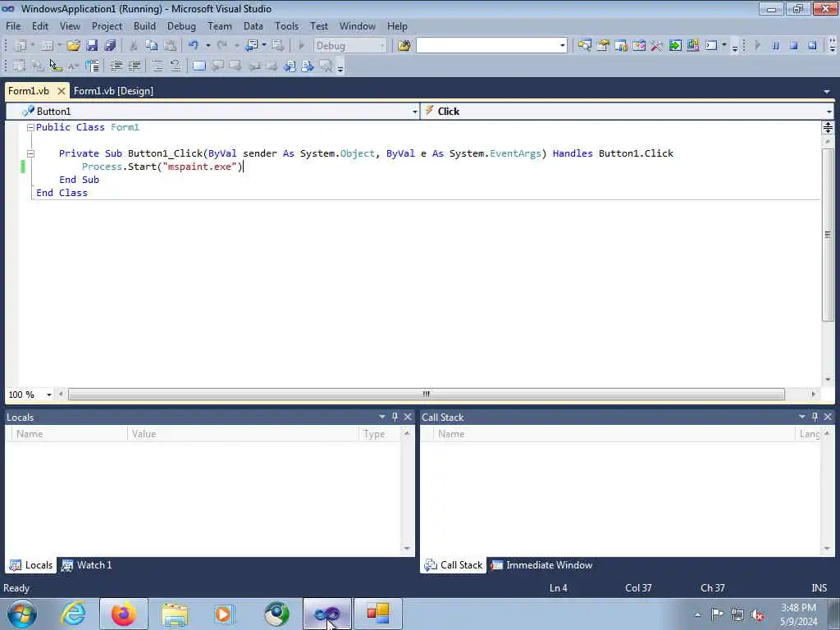Click the Cut scissors icon

pos(134,46)
